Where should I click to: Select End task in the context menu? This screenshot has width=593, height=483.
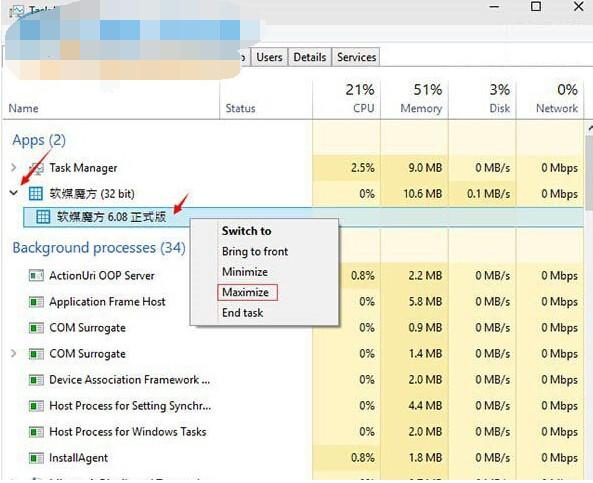pos(242,313)
